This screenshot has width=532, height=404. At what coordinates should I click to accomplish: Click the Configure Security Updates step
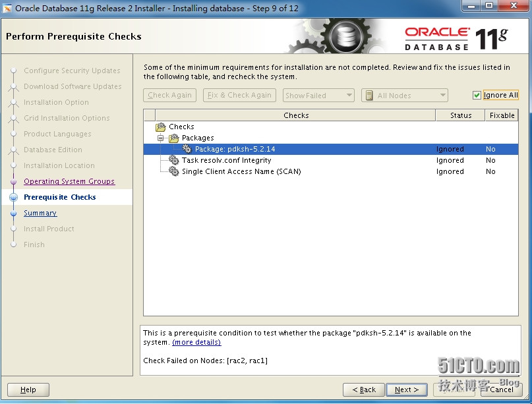pos(72,71)
